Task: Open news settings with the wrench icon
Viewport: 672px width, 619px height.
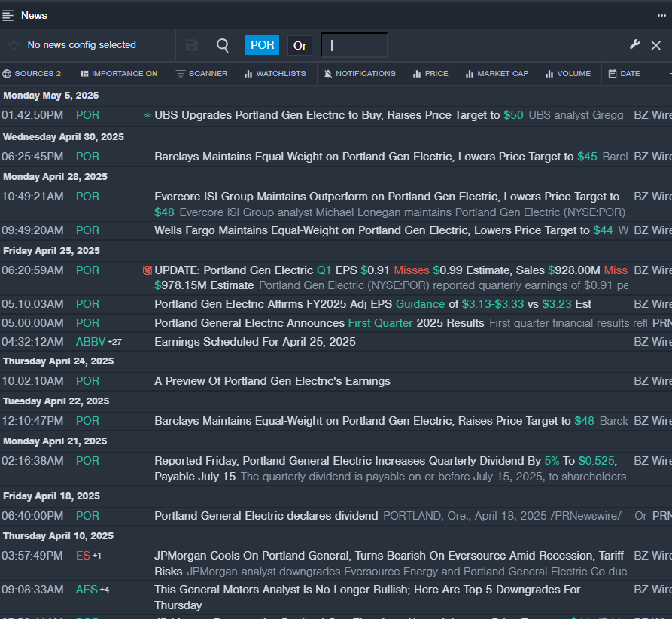Action: click(634, 44)
